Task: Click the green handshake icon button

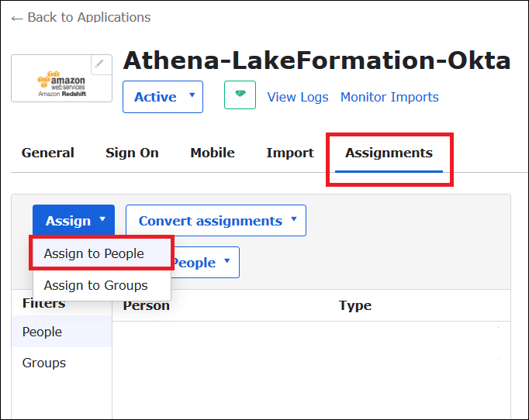Action: (x=240, y=95)
